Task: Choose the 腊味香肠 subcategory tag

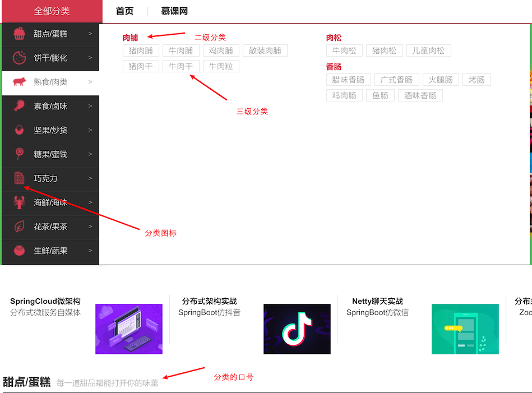Action: pyautogui.click(x=348, y=80)
